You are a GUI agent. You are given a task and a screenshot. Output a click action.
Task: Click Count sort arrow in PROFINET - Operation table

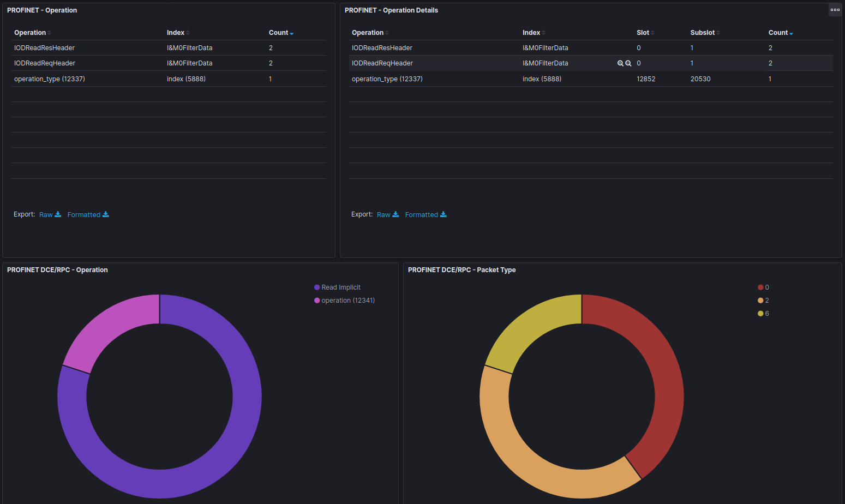pyautogui.click(x=292, y=33)
